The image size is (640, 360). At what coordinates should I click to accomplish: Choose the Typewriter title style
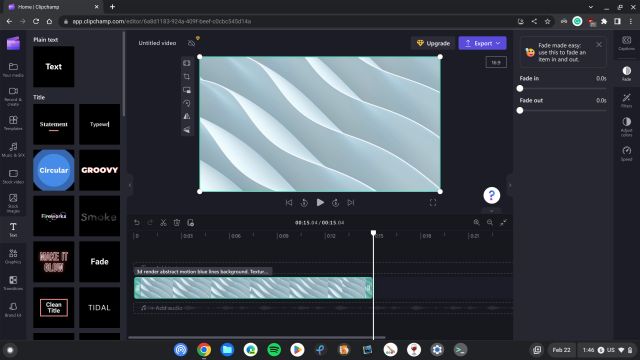[x=100, y=124]
